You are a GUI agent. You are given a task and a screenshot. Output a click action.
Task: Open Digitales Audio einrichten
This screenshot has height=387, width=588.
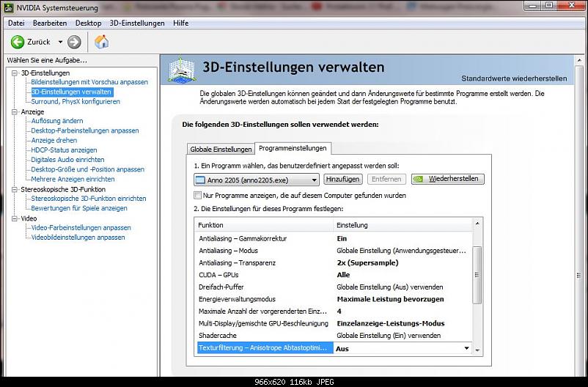pyautogui.click(x=67, y=160)
